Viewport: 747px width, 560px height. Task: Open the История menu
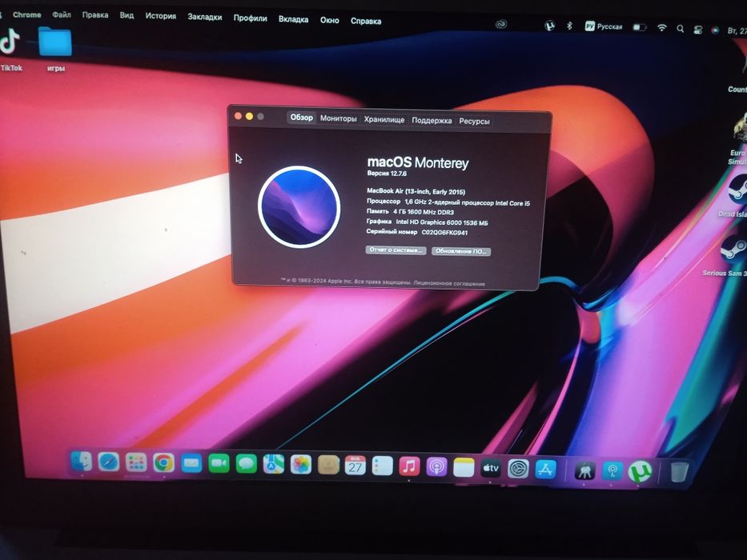[x=161, y=16]
